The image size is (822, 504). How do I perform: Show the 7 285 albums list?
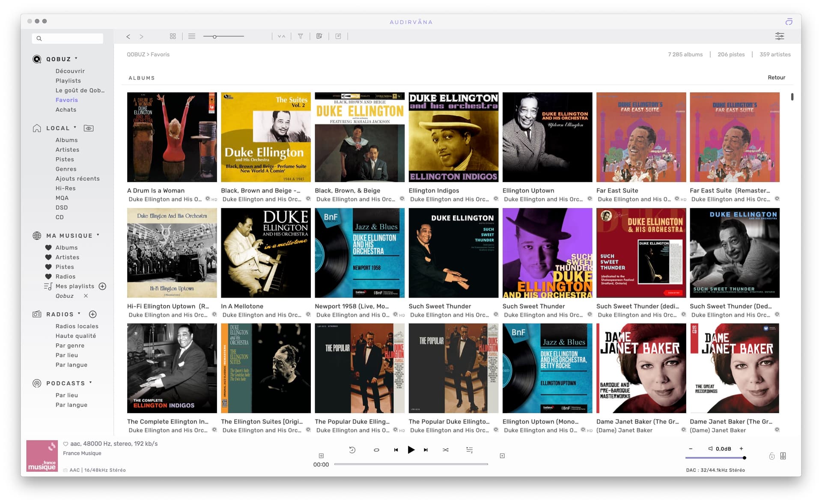pyautogui.click(x=685, y=54)
